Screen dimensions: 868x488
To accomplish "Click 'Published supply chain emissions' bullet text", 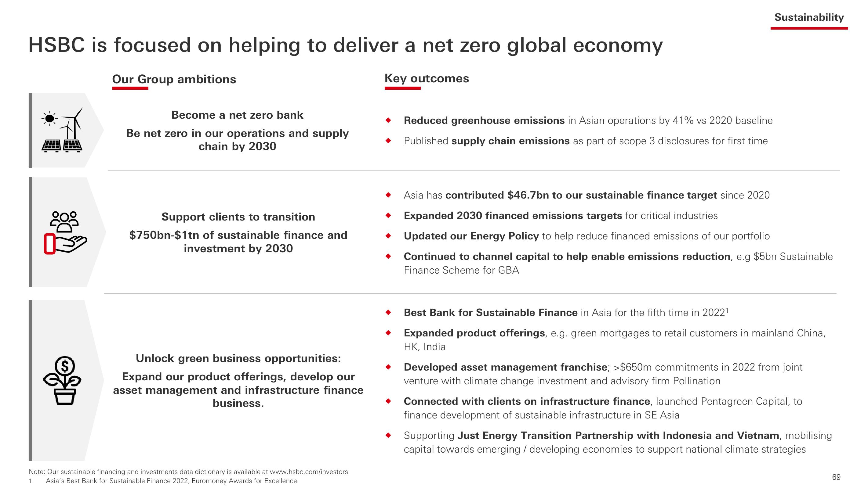I will [x=586, y=141].
